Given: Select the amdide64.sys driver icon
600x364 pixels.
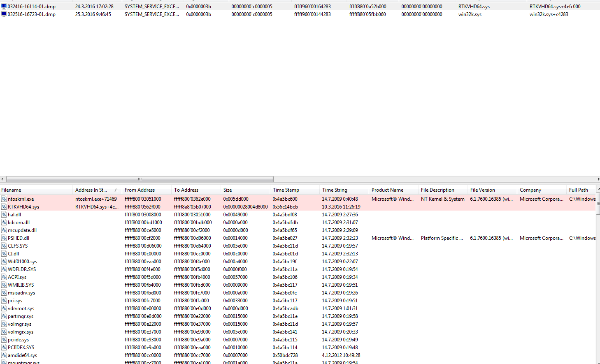Looking at the screenshot, I should tap(4, 355).
